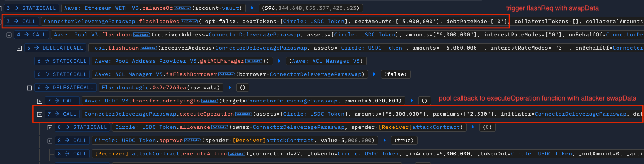Collapse the executeOperation CALL node
Screen dimensions: 644x164
[x=40, y=114]
